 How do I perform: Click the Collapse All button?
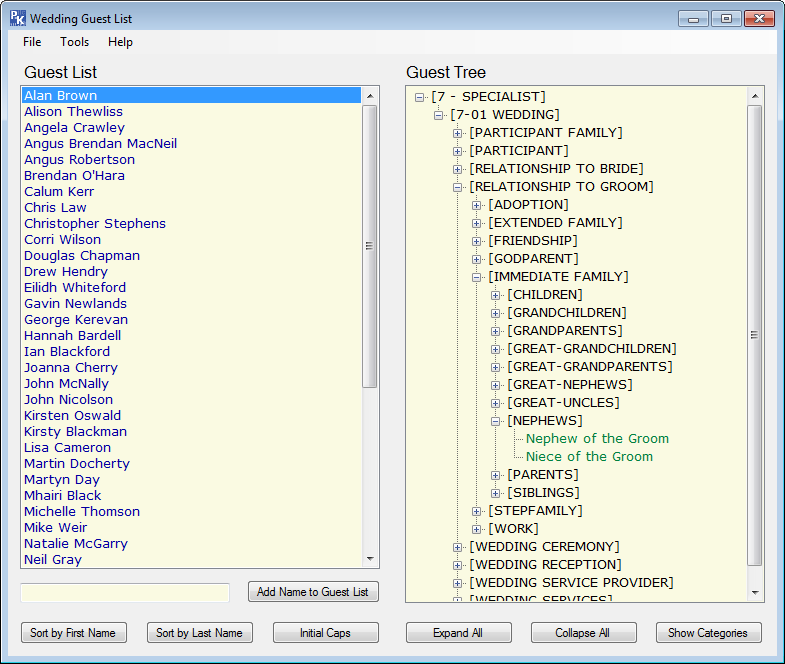[x=583, y=633]
